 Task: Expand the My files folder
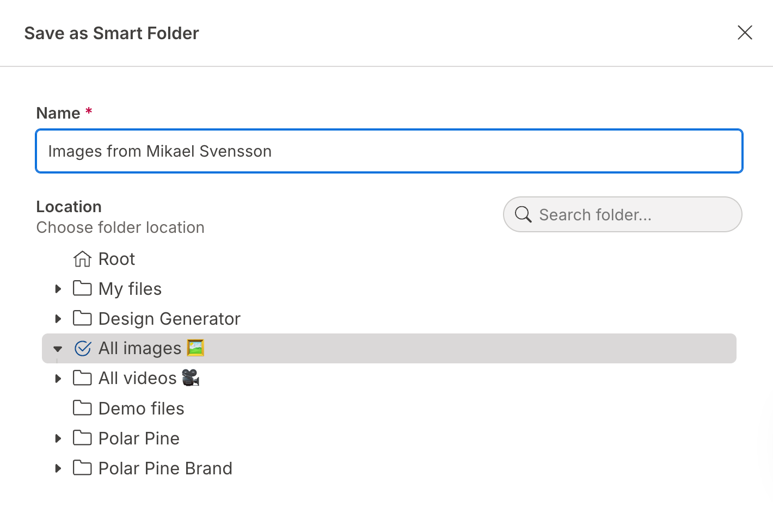[58, 289]
